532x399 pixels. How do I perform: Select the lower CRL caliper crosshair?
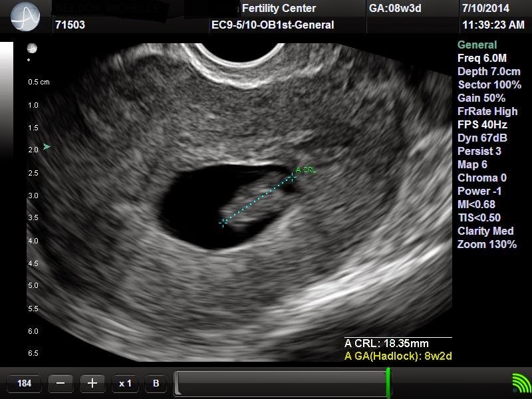tap(223, 223)
